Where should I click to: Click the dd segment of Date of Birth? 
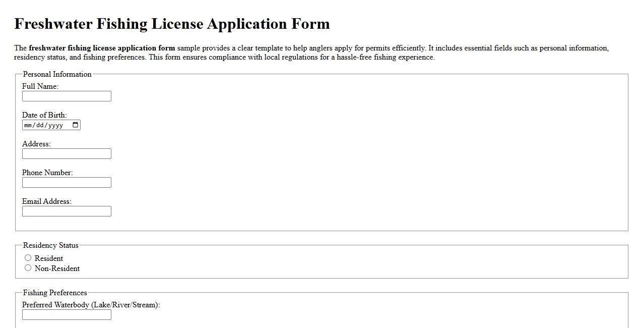pos(40,125)
